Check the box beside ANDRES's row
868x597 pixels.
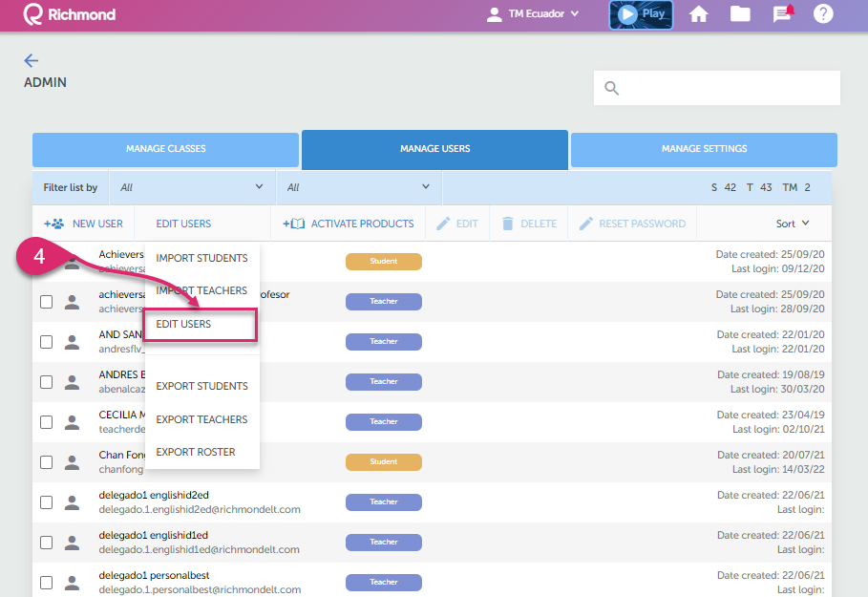(46, 382)
